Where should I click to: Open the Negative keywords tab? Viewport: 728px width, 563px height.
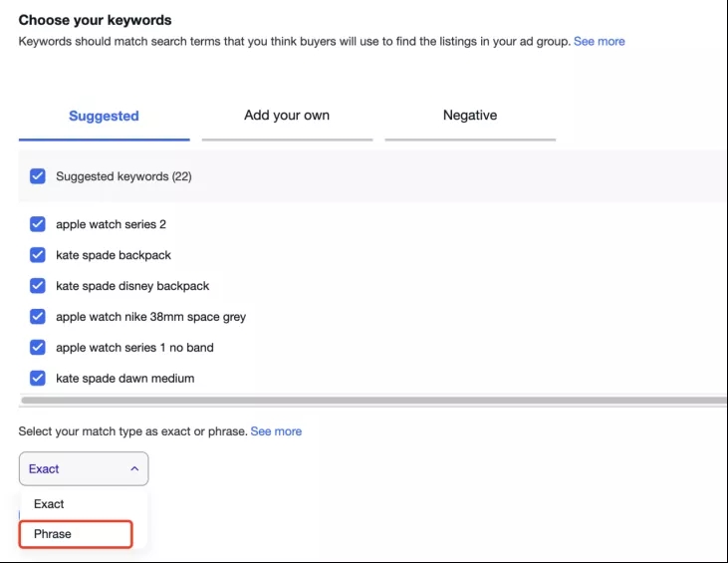coord(470,116)
